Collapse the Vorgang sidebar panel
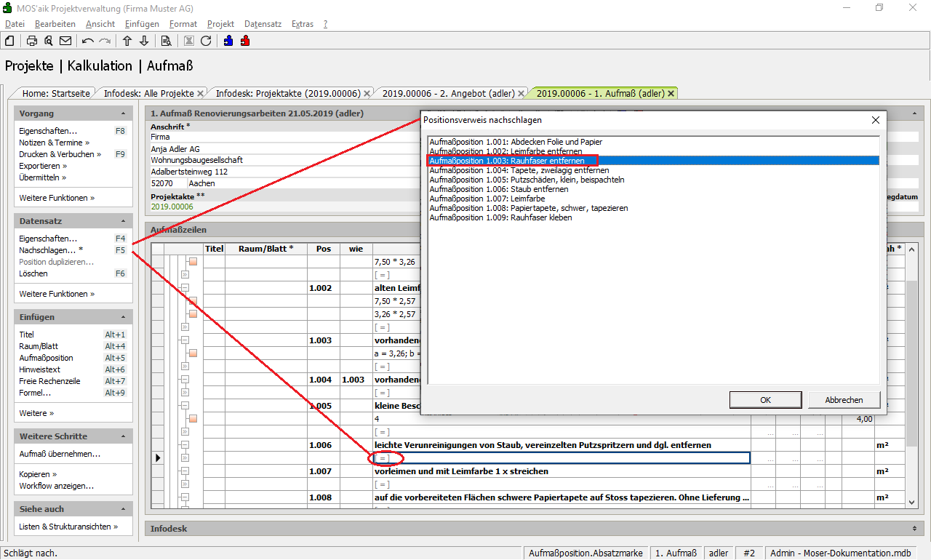Screen dimensions: 931x560 pyautogui.click(x=123, y=114)
